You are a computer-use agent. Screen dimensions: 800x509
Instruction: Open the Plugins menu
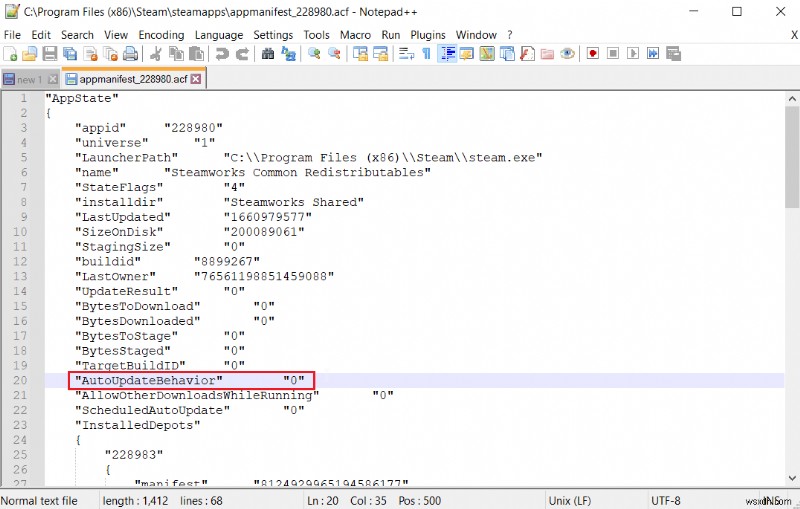coord(428,35)
